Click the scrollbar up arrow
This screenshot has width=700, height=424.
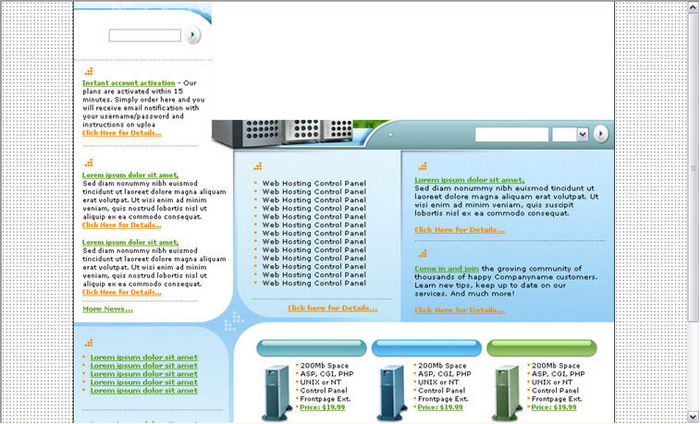693,6
